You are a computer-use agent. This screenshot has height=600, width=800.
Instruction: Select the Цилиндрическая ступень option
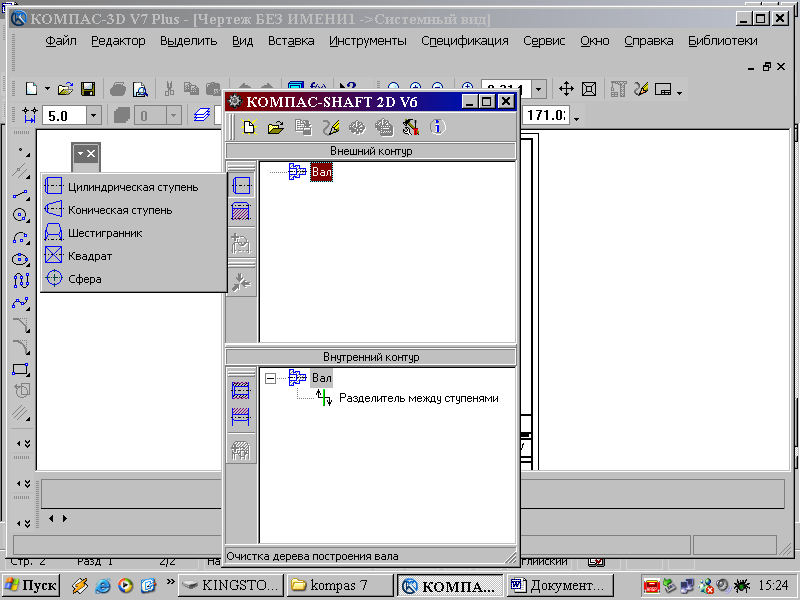[134, 187]
